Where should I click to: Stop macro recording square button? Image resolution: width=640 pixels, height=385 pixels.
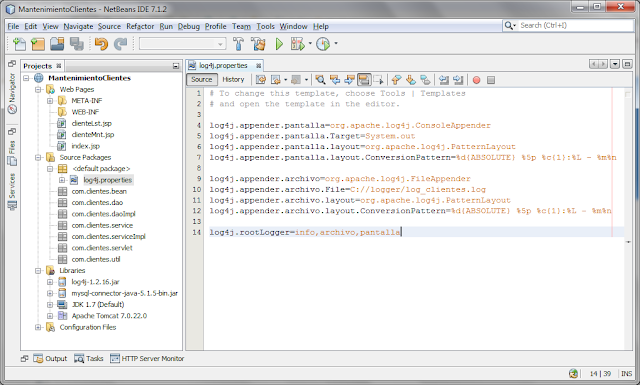[x=491, y=80]
